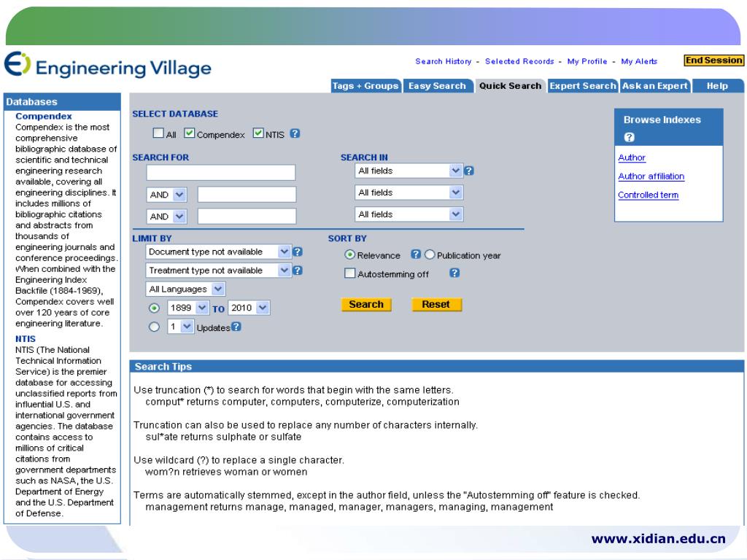Screen dimensions: 747x560
Task: Open Browse Indexes help icon
Action: [x=630, y=137]
